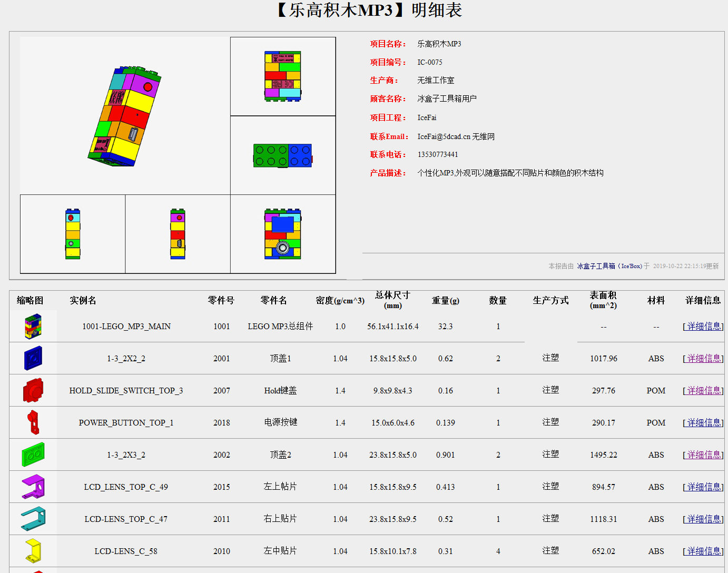Open 详细信息 for 电源按键 row

703,423
